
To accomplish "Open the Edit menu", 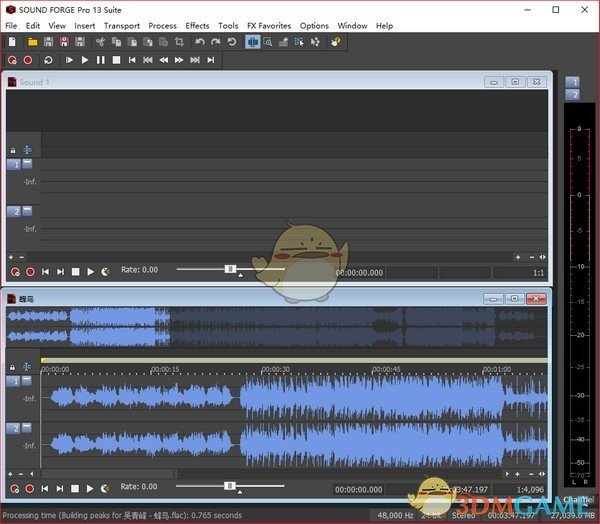I will 33,26.
